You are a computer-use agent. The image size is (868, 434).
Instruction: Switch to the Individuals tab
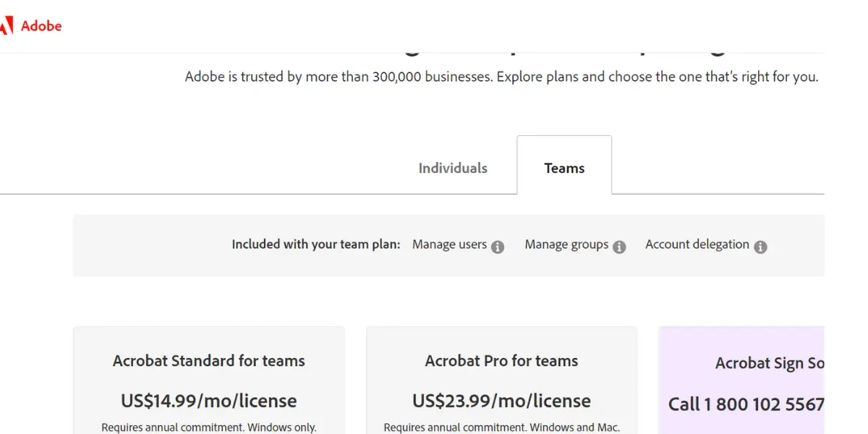click(x=453, y=168)
